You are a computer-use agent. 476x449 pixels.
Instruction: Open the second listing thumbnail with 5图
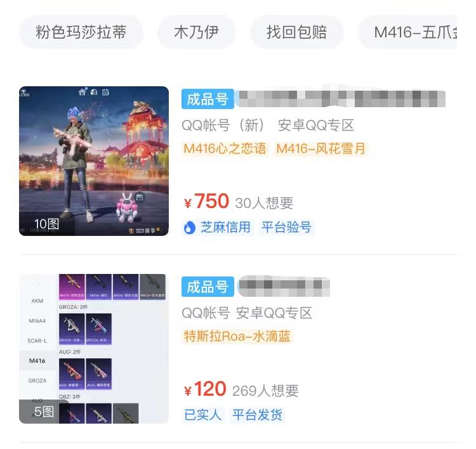point(94,349)
